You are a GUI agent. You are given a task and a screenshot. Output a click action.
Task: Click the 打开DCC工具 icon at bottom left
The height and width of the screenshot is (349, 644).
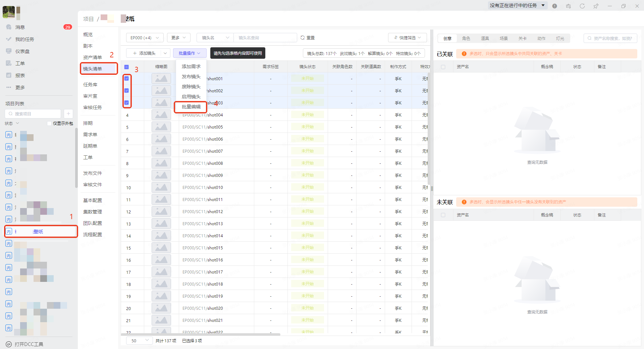tap(9, 344)
